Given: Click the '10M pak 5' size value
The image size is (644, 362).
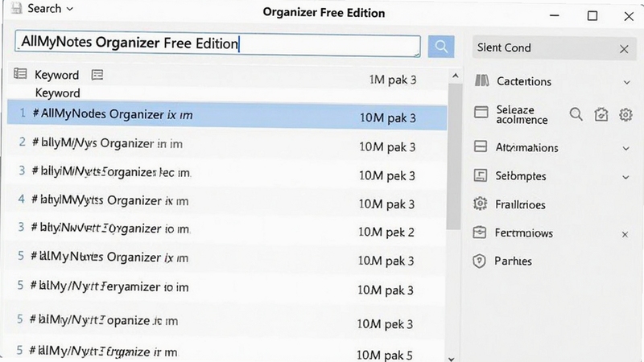Looking at the screenshot, I should point(385,355).
